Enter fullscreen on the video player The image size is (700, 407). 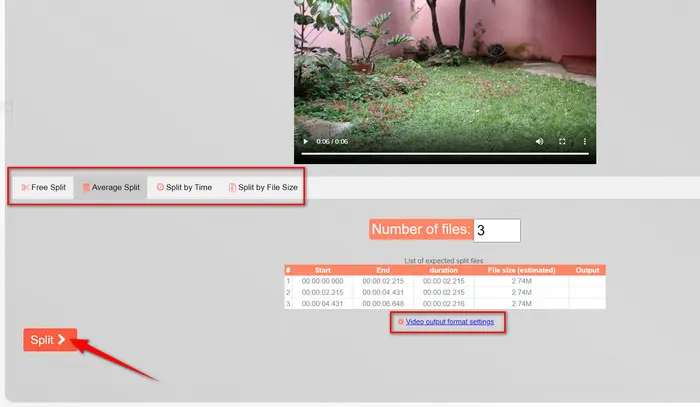click(x=562, y=142)
